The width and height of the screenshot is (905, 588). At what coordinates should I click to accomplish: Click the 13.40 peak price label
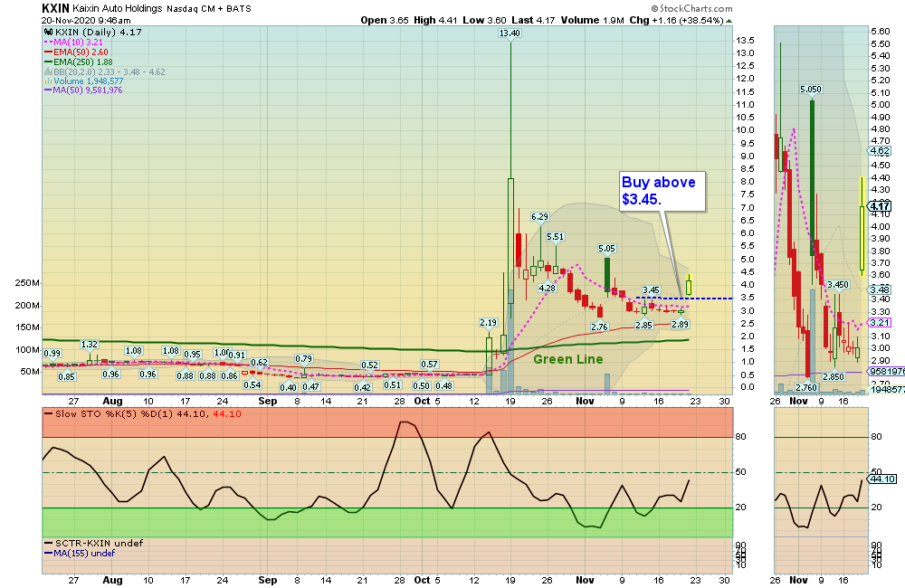coord(510,33)
